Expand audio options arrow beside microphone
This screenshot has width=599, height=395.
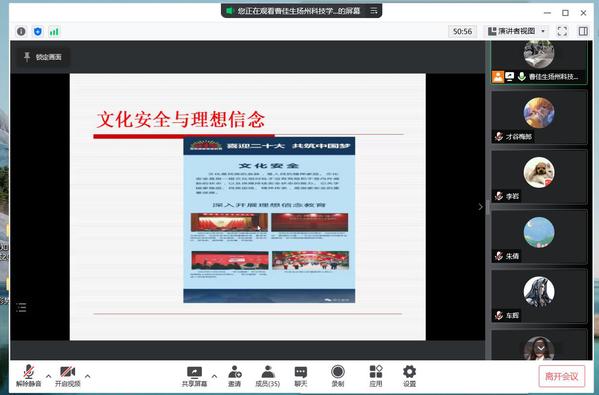coord(49,376)
